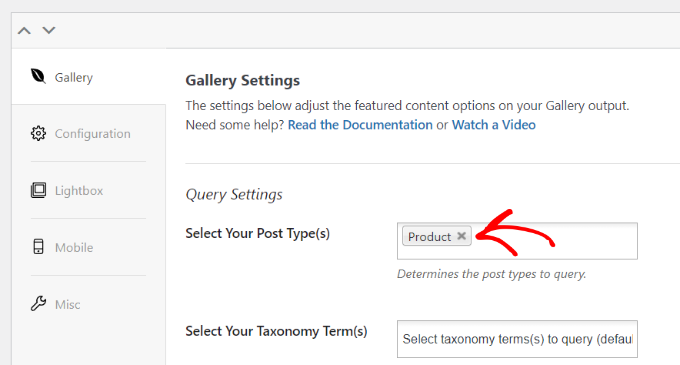Click the Gallery Settings heading
This screenshot has width=680, height=365.
click(242, 81)
